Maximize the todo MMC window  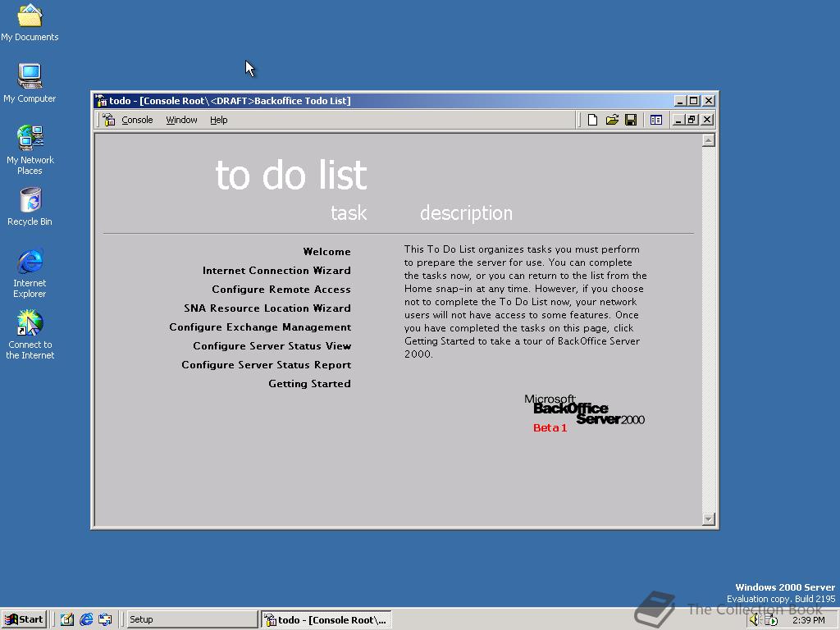(694, 101)
